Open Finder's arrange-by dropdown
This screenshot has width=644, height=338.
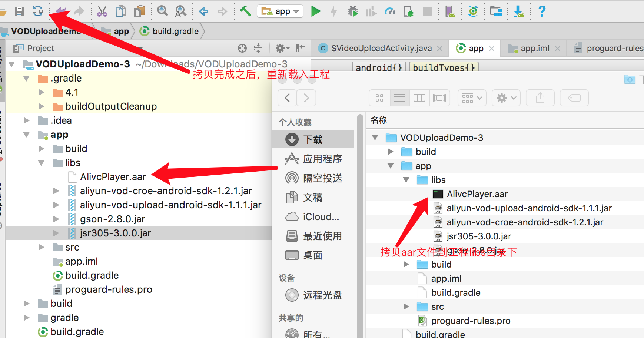point(472,98)
